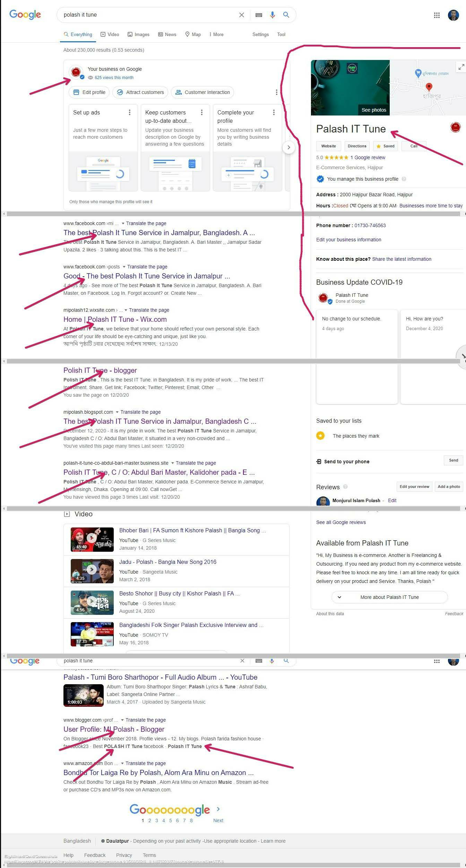Open Polish IT Tune - blogger result
The image size is (466, 868).
100,370
